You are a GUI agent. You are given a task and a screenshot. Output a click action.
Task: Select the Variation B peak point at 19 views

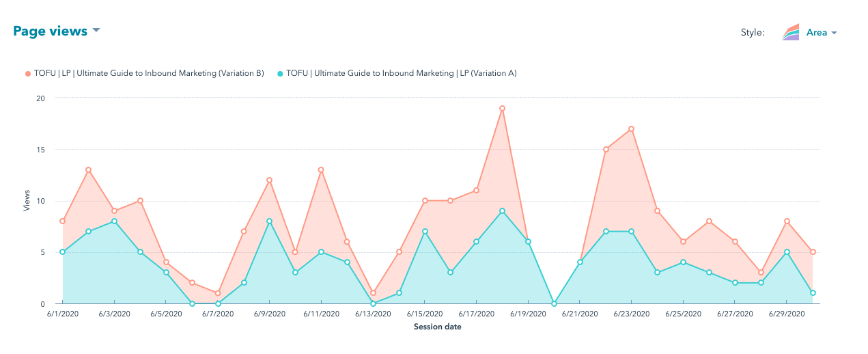(x=502, y=108)
